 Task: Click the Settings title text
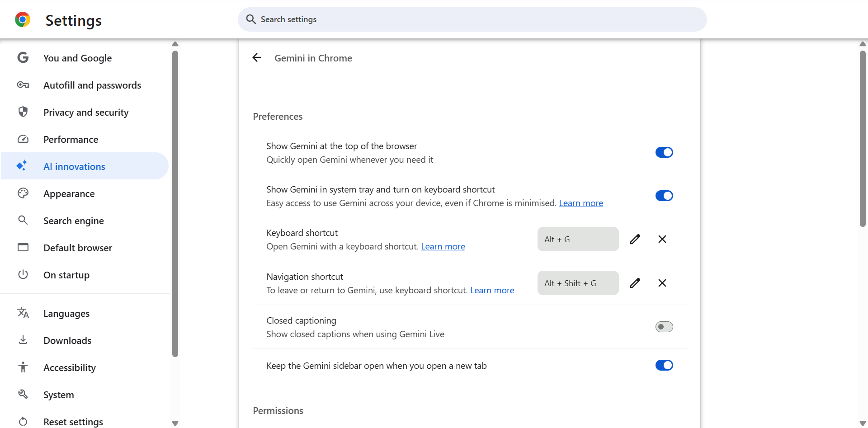point(74,20)
